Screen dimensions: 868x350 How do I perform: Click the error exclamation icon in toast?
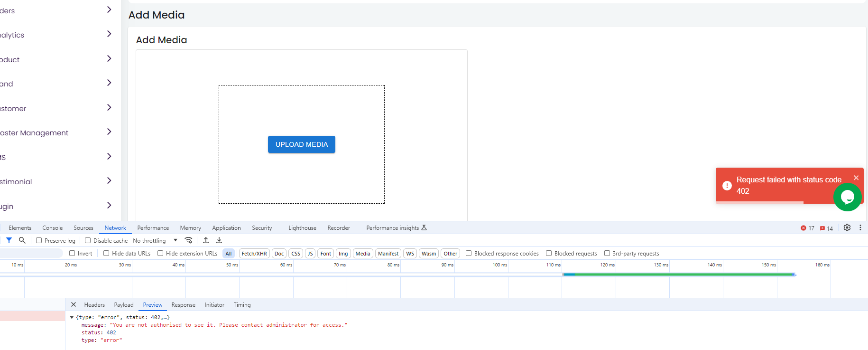click(727, 186)
